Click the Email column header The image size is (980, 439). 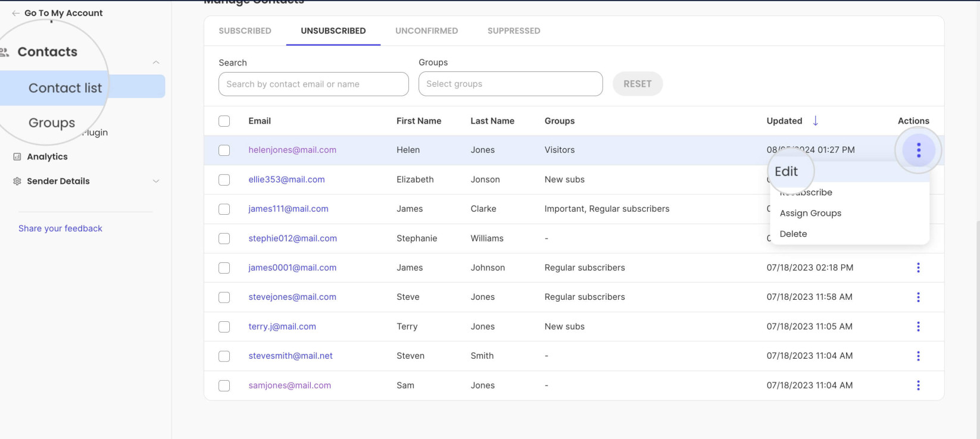(x=260, y=121)
